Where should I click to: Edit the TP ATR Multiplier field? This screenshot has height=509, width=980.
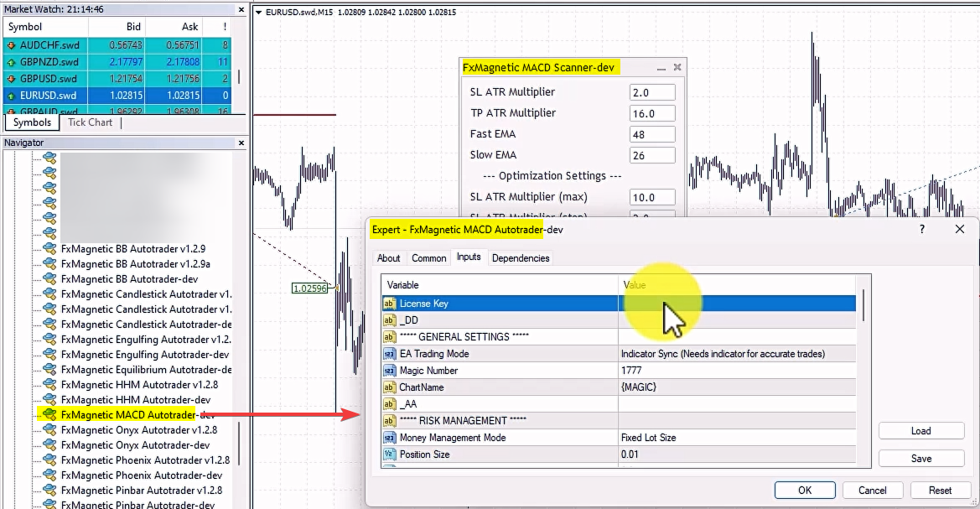coord(652,114)
